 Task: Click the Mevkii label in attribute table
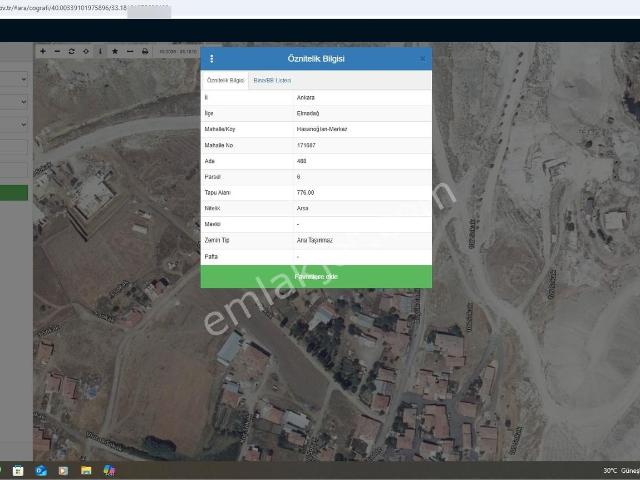(212, 224)
